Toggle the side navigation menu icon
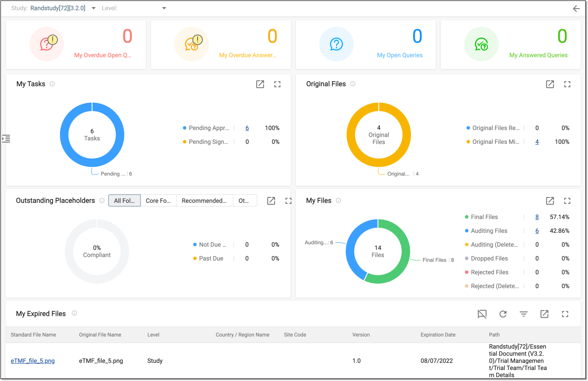588x381 pixels. pyautogui.click(x=6, y=138)
